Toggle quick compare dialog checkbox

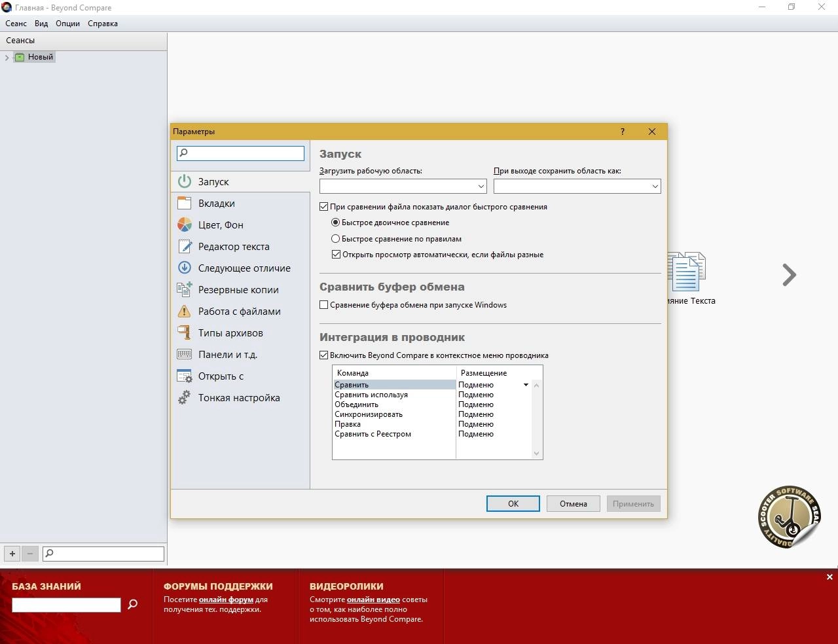pyautogui.click(x=323, y=207)
